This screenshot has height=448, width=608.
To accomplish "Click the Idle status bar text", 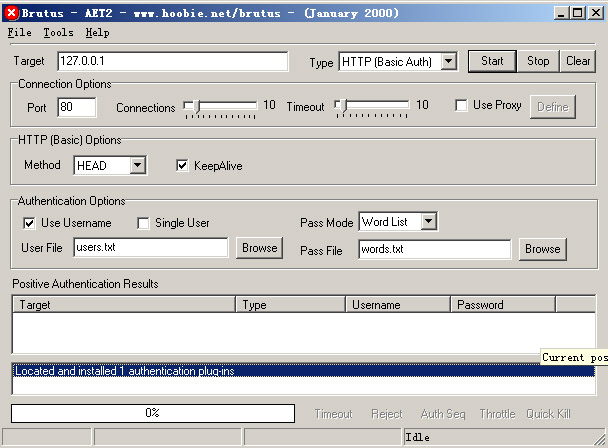I will 417,438.
